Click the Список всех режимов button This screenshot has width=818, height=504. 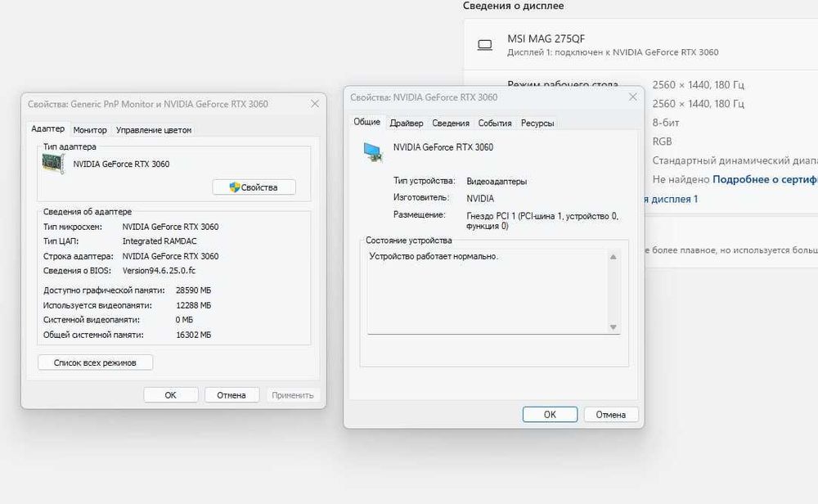95,362
